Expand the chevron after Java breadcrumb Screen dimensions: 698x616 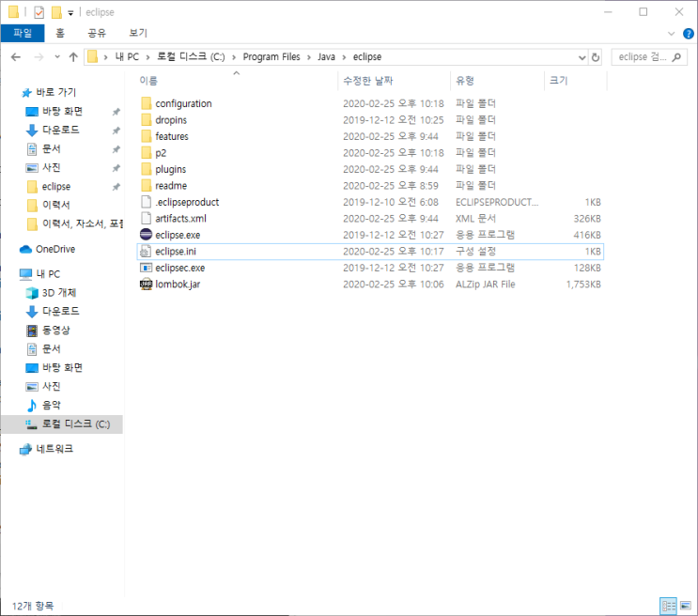pyautogui.click(x=344, y=57)
